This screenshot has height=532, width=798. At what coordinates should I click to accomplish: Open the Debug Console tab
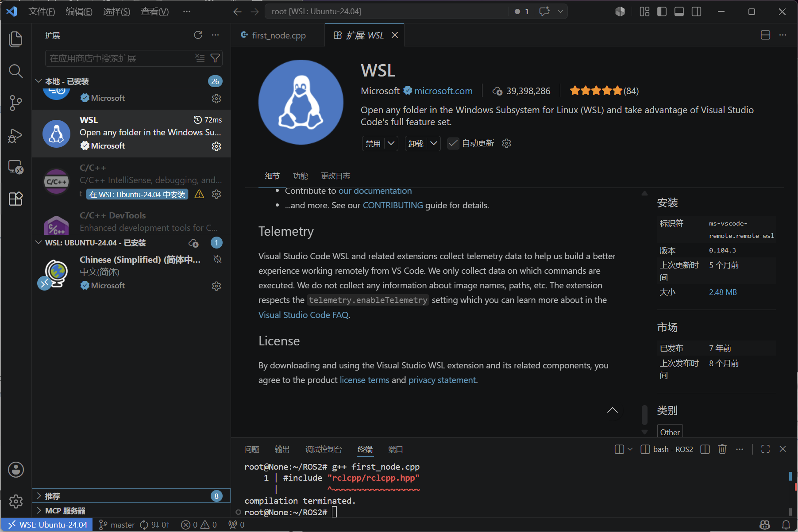tap(324, 449)
